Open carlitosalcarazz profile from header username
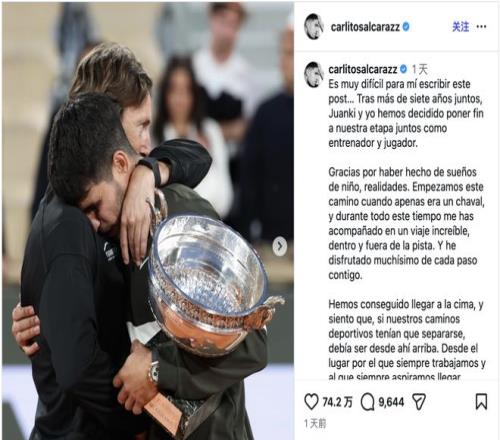 (x=365, y=27)
